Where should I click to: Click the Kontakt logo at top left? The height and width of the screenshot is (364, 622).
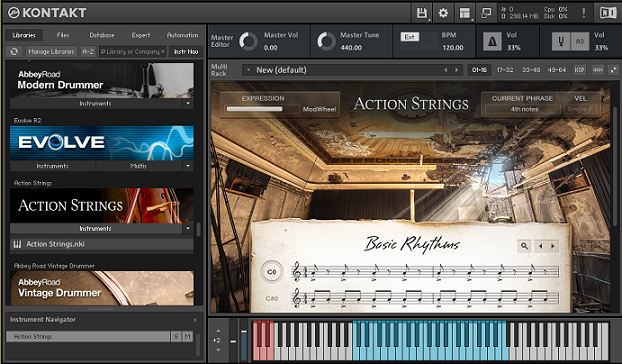coord(47,13)
